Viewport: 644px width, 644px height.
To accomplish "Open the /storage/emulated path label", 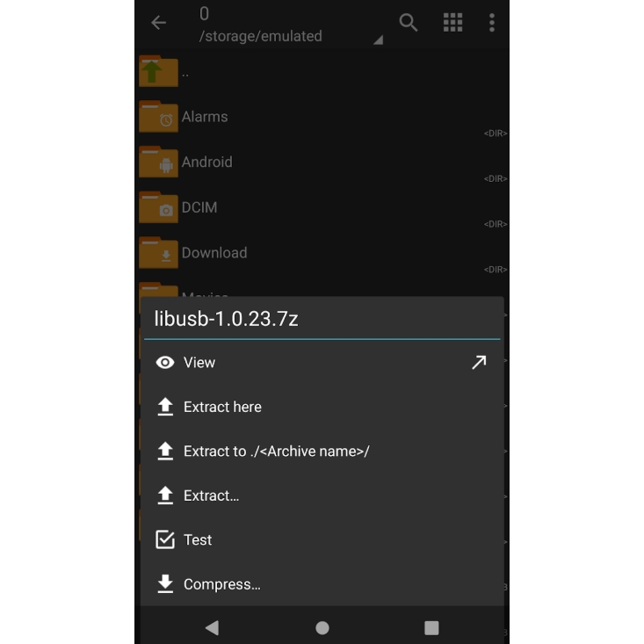I will [x=260, y=36].
